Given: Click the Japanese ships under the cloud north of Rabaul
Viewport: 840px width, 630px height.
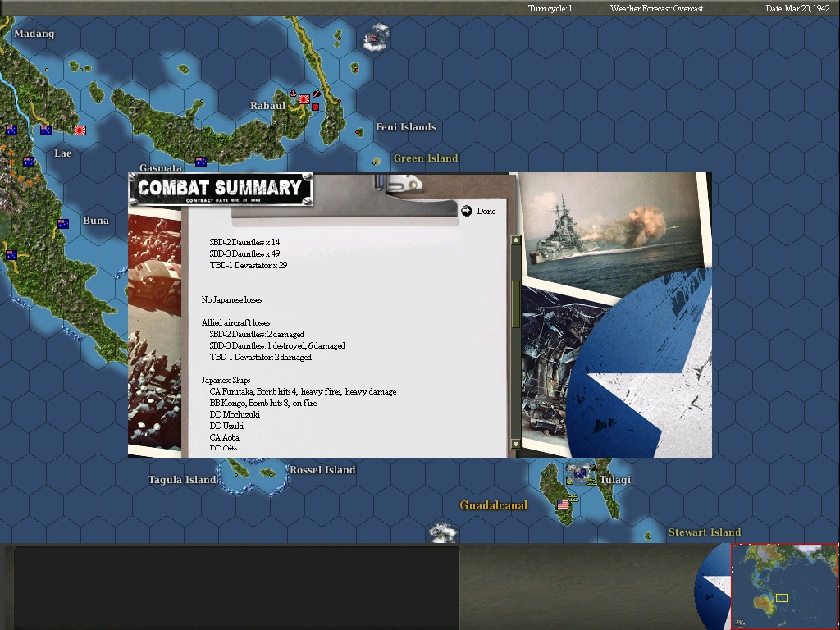Looking at the screenshot, I should pos(374,39).
